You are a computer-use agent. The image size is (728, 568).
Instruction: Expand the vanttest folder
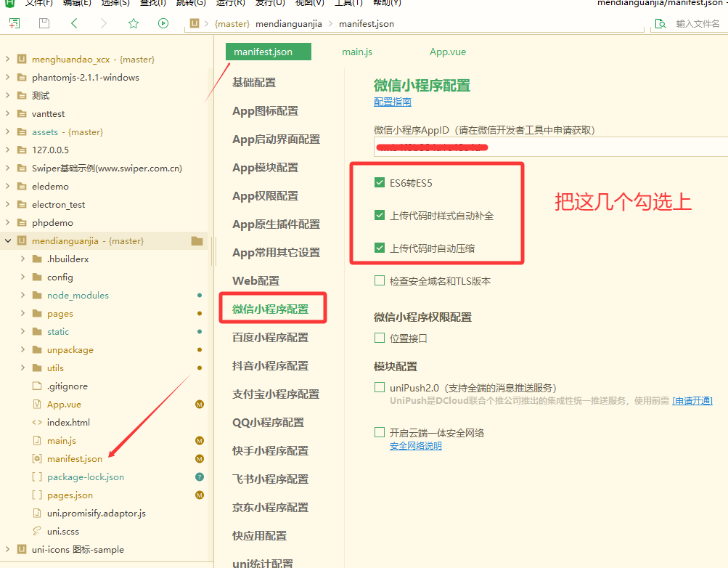tap(7, 113)
